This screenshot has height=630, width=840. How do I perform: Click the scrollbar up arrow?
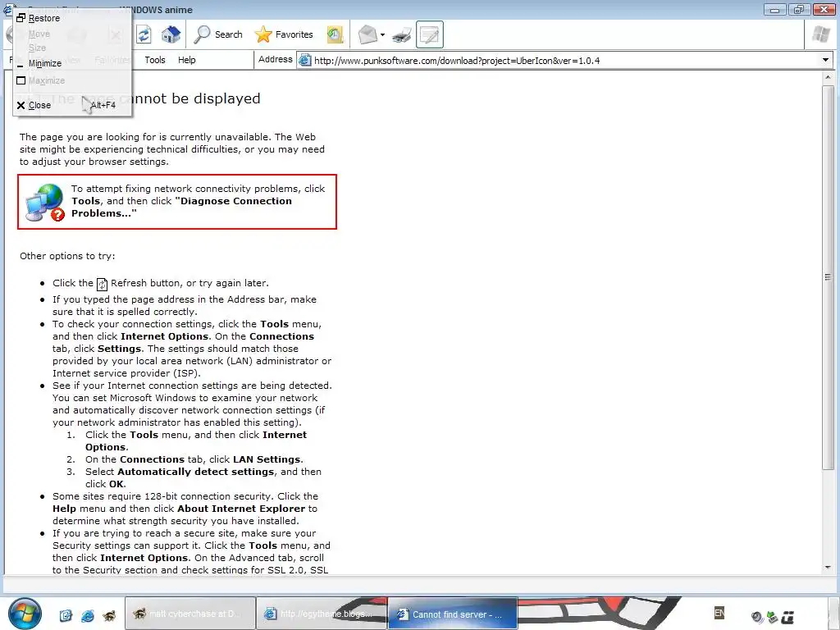(x=828, y=78)
